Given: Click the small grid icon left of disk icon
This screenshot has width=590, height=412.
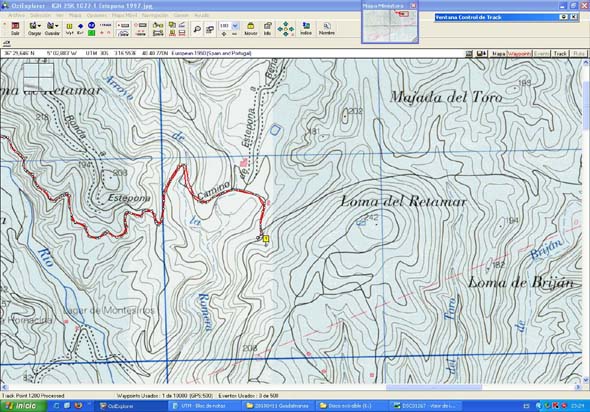Looking at the screenshot, I should point(469,54).
